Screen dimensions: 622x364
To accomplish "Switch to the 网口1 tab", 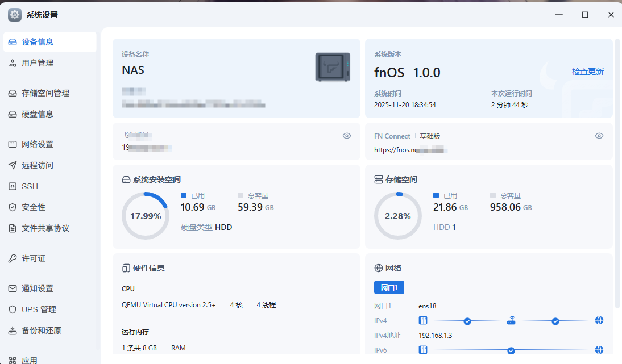I will coord(389,287).
